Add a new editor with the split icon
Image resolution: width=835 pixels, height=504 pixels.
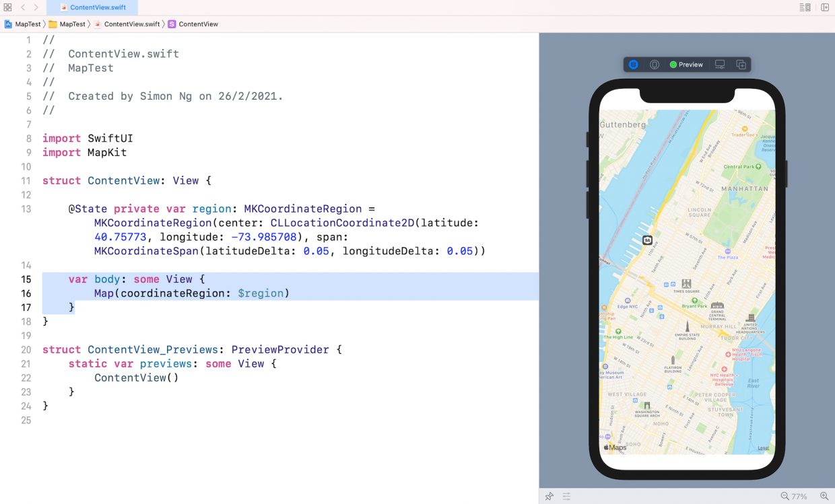point(826,7)
